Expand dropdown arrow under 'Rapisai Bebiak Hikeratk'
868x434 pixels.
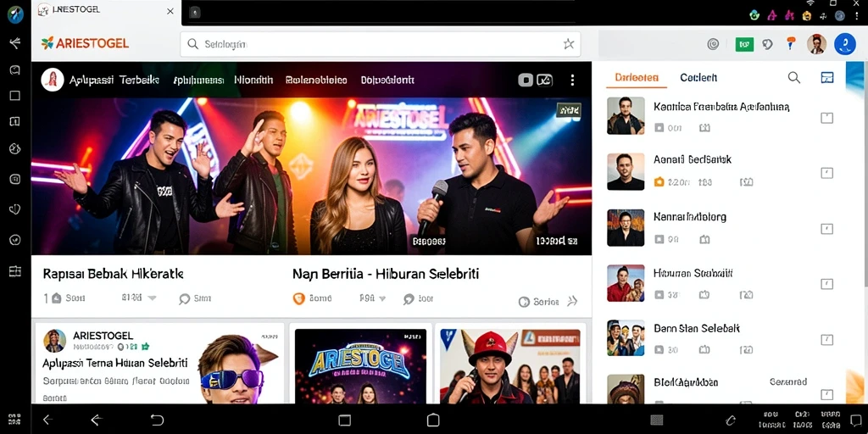[152, 298]
